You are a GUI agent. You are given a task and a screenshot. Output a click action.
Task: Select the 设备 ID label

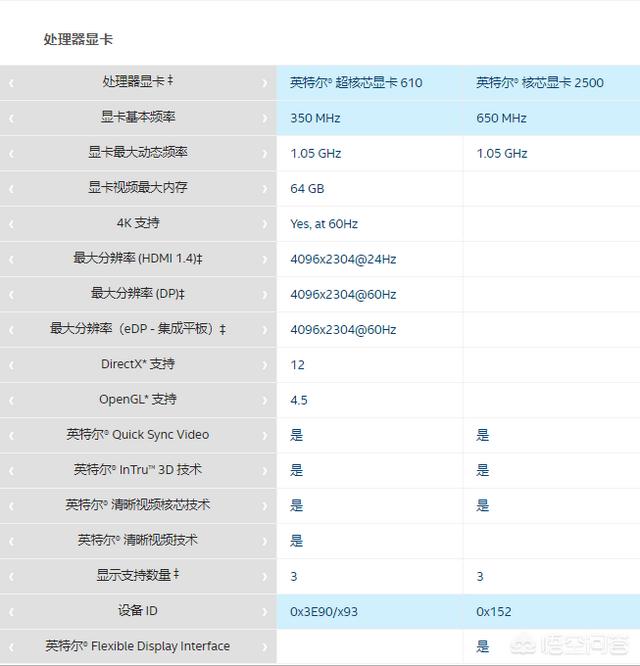(138, 611)
